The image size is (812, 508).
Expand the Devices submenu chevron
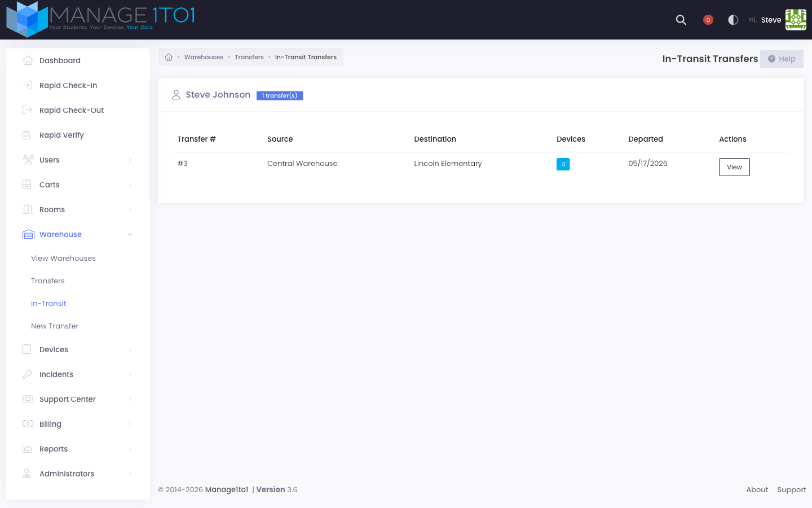click(130, 350)
